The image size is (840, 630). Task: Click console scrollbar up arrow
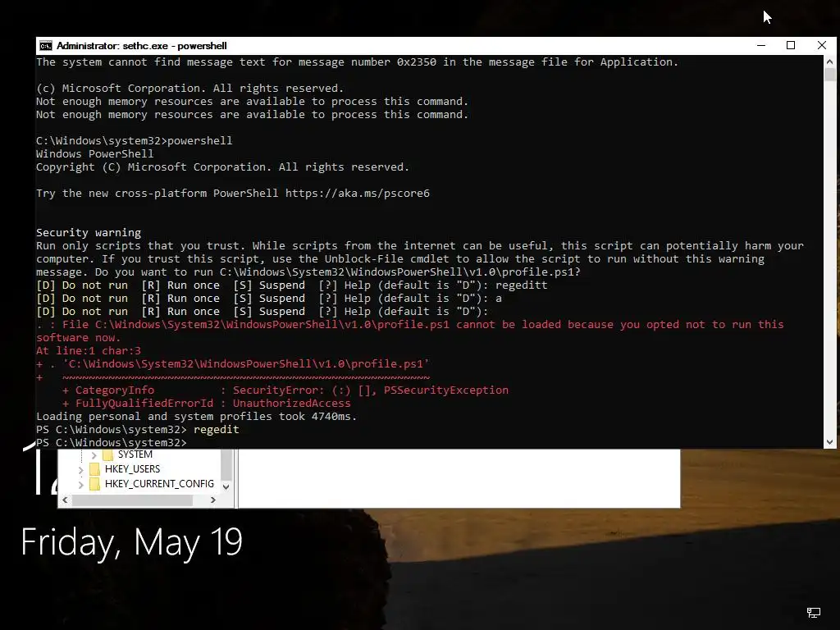(830, 62)
